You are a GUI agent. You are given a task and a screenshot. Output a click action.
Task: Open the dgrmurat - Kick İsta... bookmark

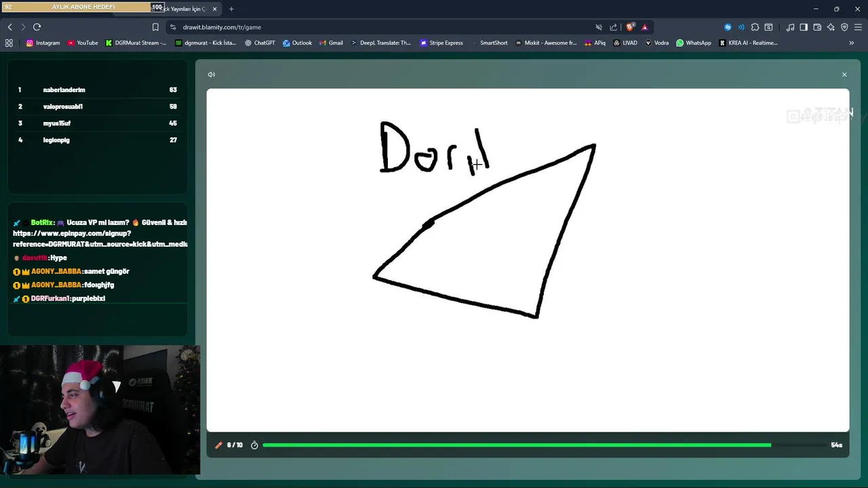click(205, 43)
